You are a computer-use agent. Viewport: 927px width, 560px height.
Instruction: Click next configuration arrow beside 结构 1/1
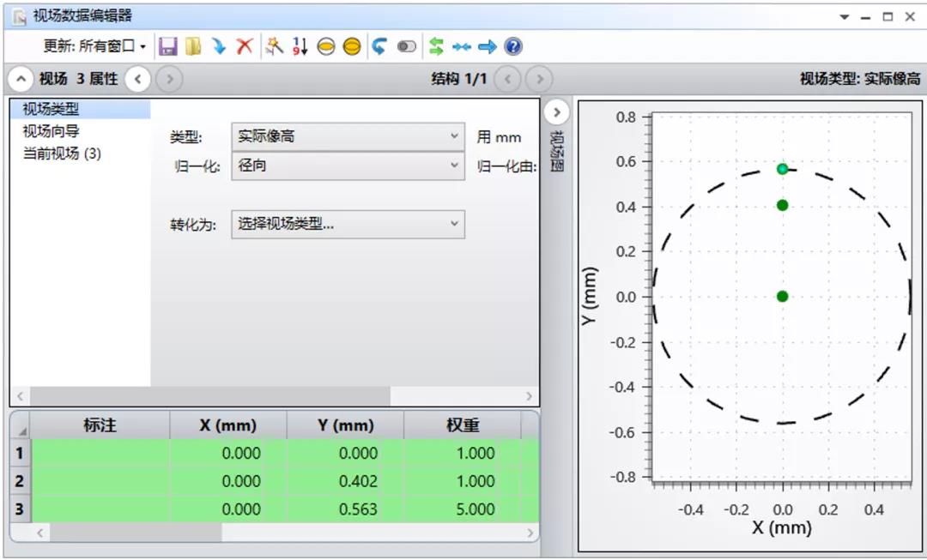coord(539,79)
